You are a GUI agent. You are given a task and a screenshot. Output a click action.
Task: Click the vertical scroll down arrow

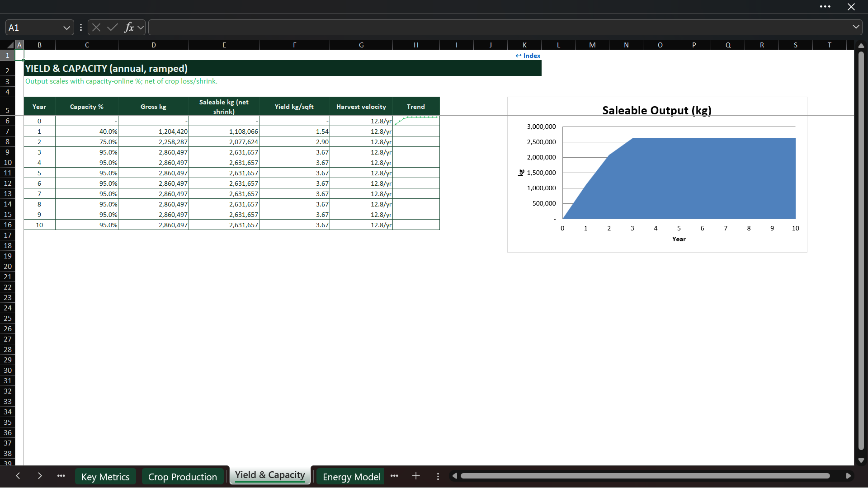pos(861,461)
